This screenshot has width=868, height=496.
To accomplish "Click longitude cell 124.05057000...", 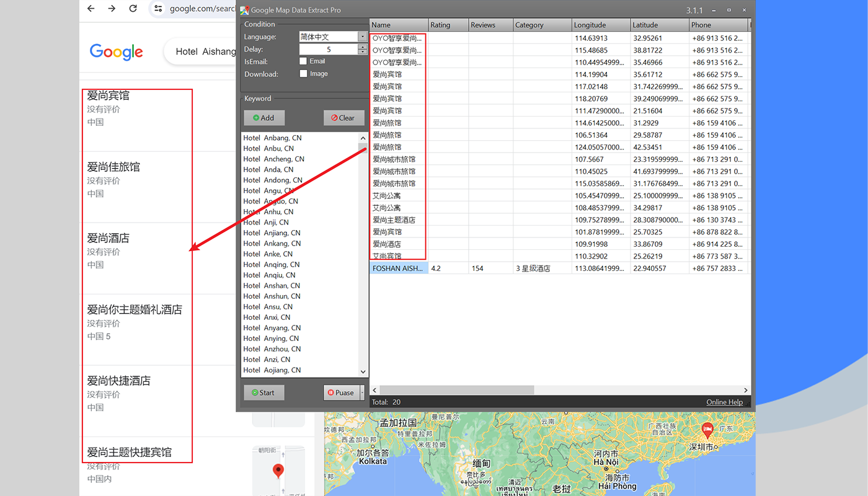I will tap(601, 147).
